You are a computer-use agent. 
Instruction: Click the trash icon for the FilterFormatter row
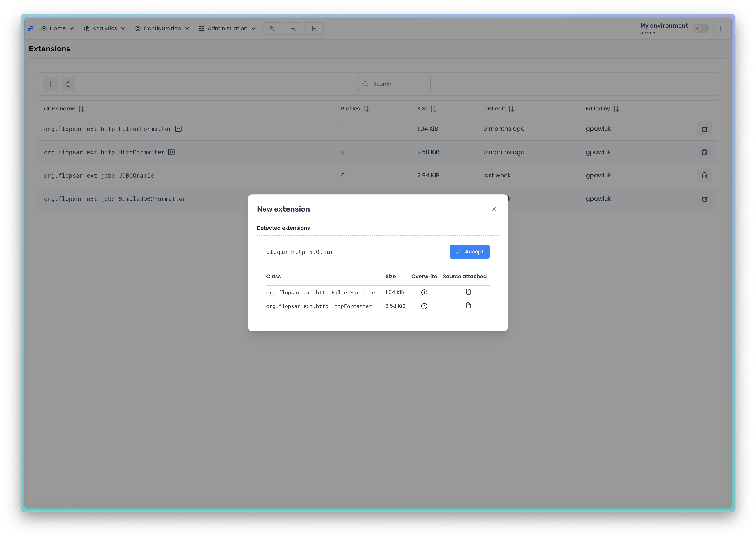(704, 129)
